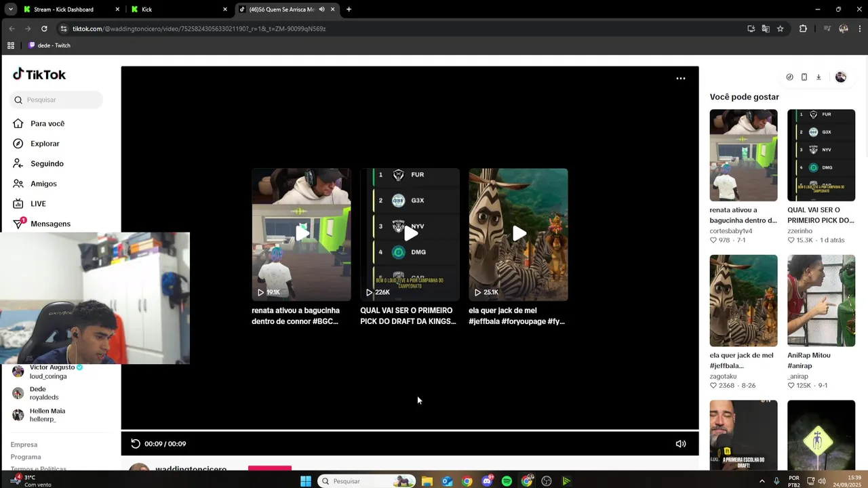Seek on the video progress bar

pyautogui.click(x=410, y=430)
